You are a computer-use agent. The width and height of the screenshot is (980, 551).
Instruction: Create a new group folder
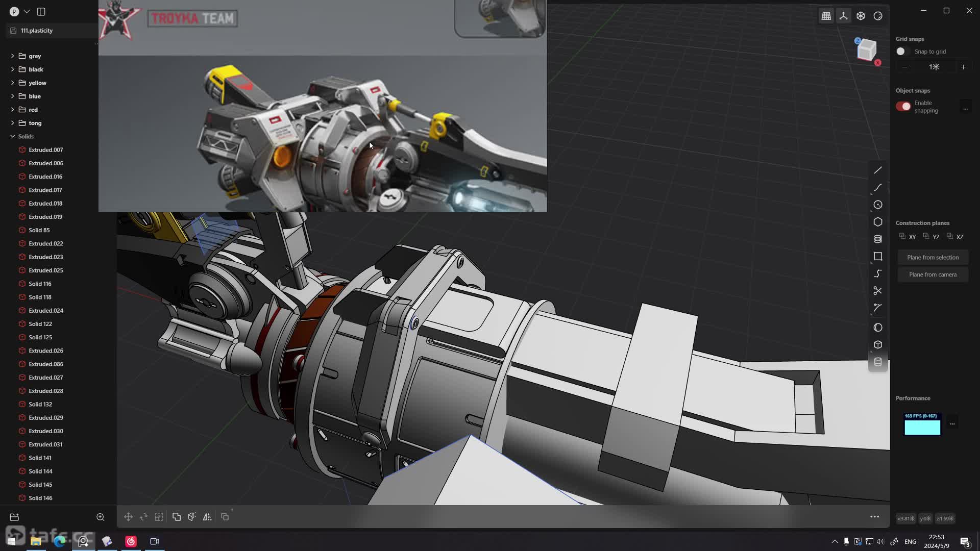(x=14, y=517)
